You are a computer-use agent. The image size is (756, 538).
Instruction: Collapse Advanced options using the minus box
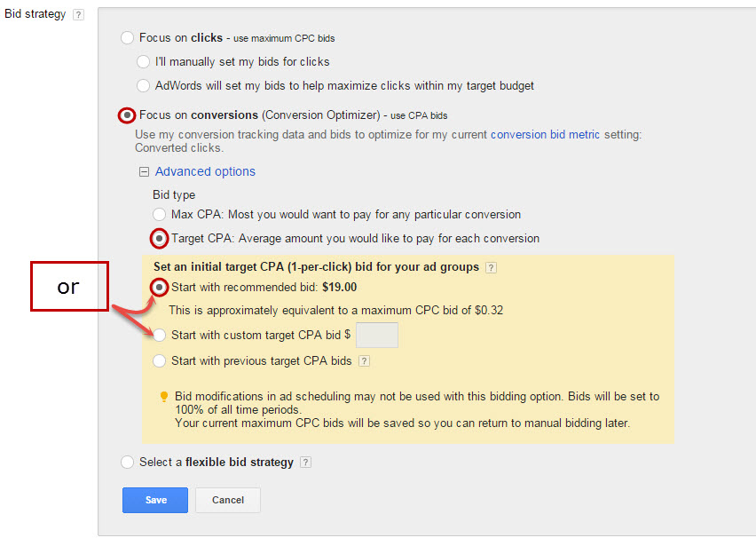pyautogui.click(x=144, y=172)
